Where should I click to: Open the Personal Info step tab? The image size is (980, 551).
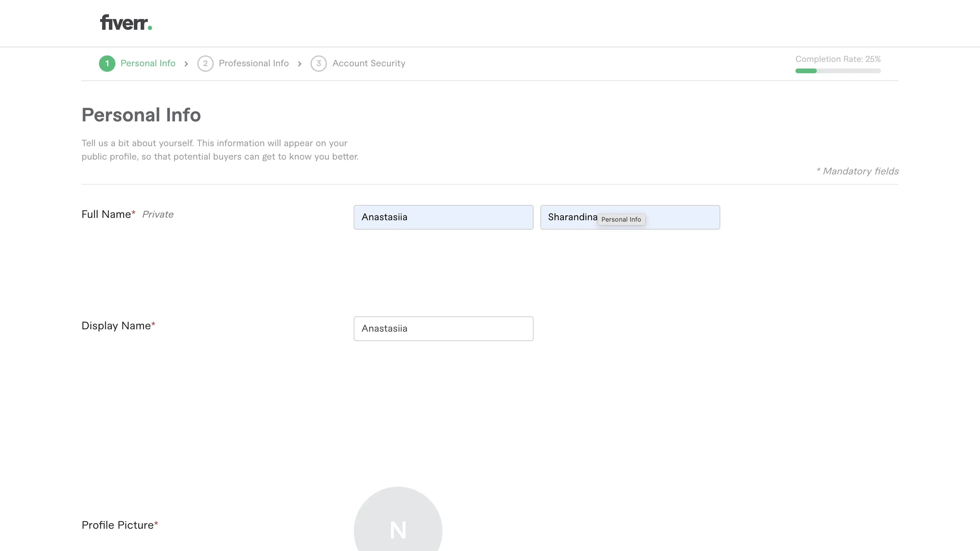tap(148, 64)
